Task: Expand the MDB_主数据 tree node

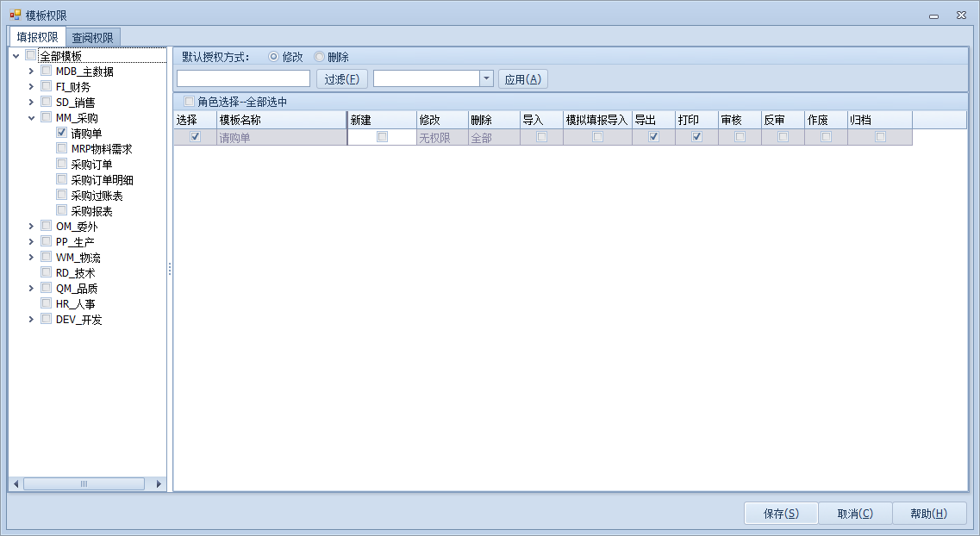Action: point(32,72)
